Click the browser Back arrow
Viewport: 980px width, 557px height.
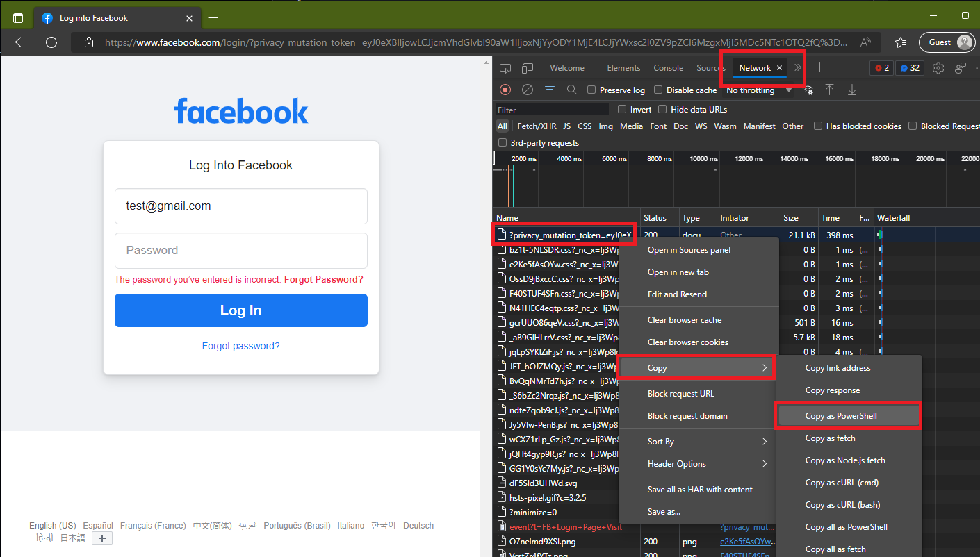(x=21, y=42)
